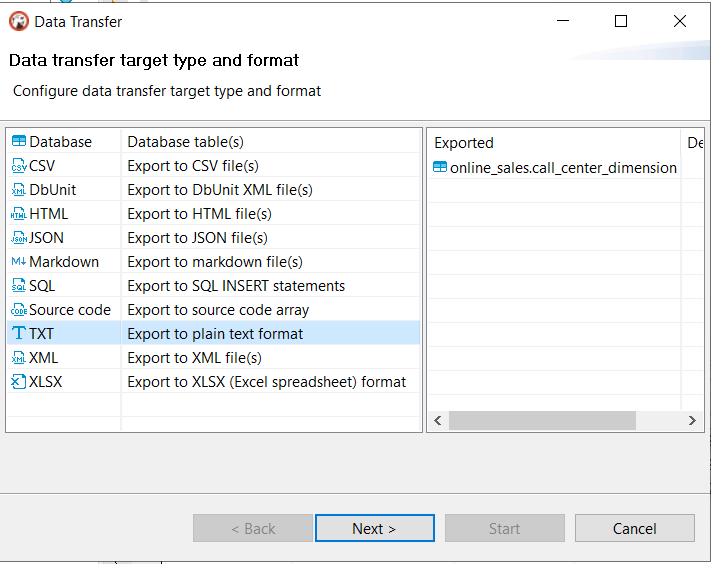
Task: Minimize the Data Transfer window
Action: tap(563, 21)
